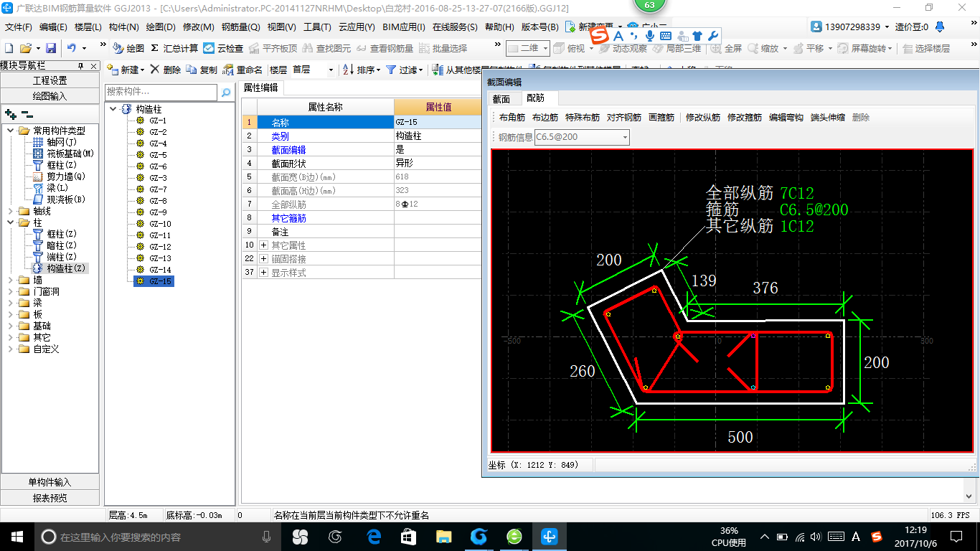Collapse the 常用构件类型 tree node
The height and width of the screenshot is (551, 980).
coord(11,131)
